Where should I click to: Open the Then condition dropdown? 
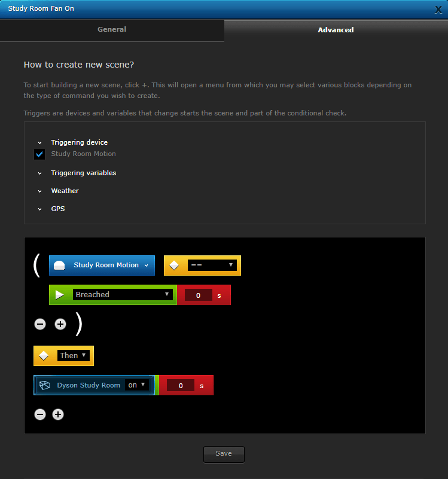[74, 356]
